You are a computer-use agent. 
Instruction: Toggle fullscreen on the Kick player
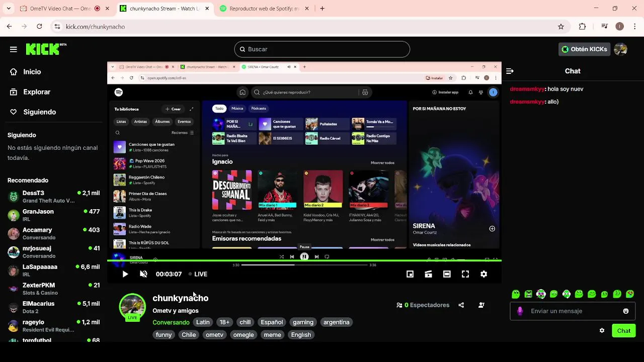click(x=465, y=274)
